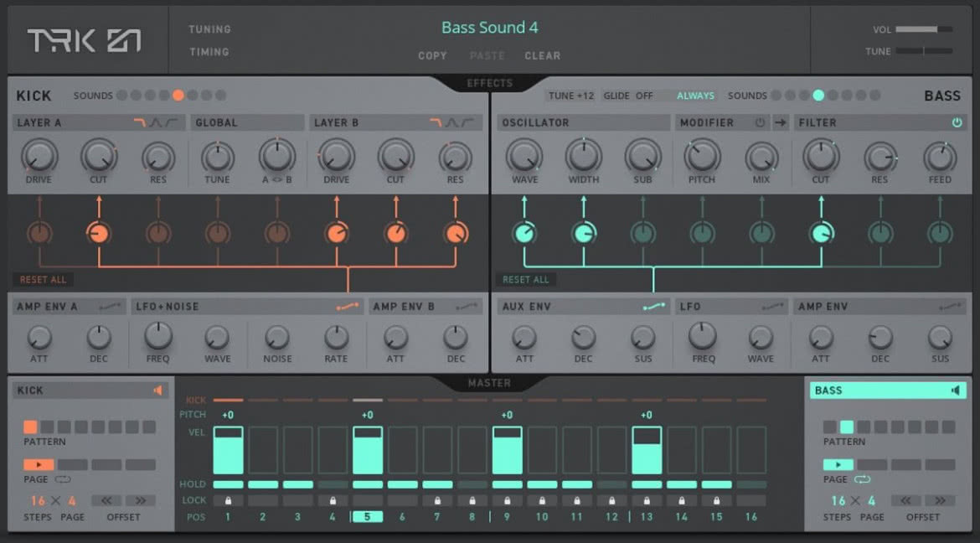Adjust the VOL slider
Image resolution: width=980 pixels, height=543 pixels.
click(x=924, y=29)
